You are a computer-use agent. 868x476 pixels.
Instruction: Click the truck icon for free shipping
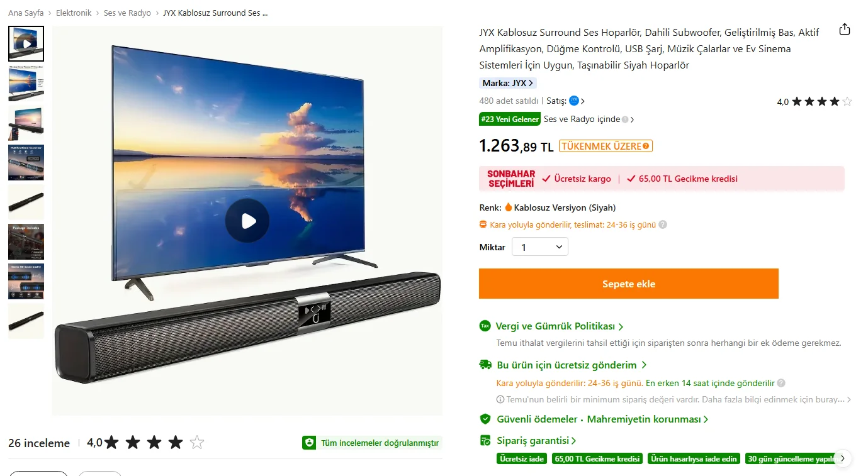click(x=485, y=365)
